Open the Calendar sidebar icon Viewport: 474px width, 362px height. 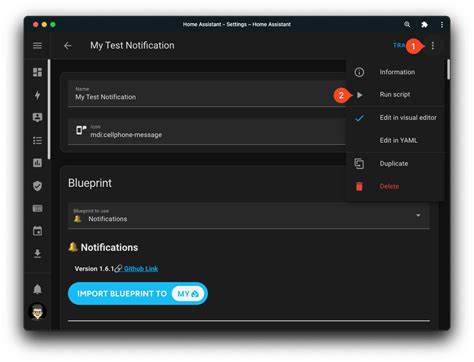point(37,231)
